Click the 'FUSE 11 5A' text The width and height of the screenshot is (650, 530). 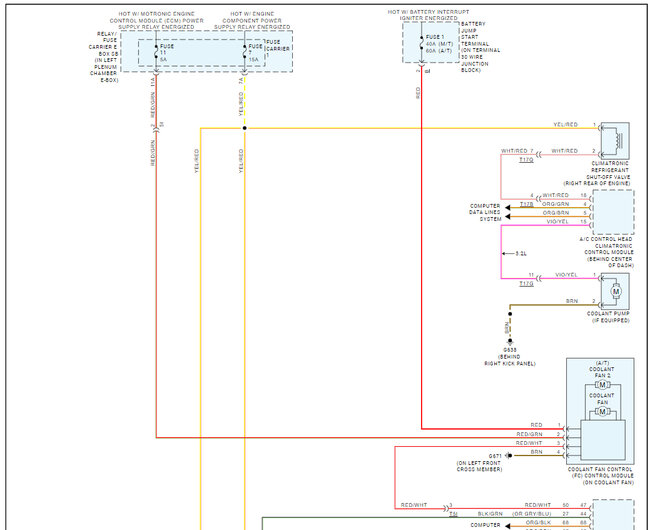[x=166, y=53]
